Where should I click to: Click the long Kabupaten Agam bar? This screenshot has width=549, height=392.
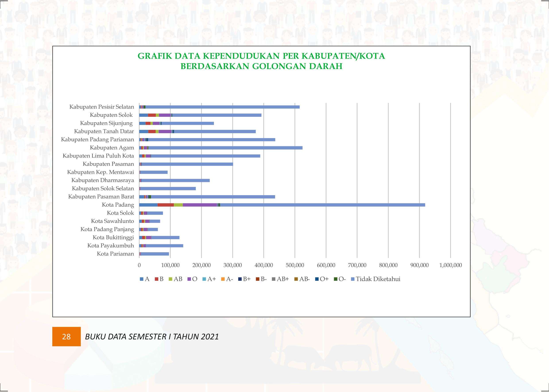point(225,148)
